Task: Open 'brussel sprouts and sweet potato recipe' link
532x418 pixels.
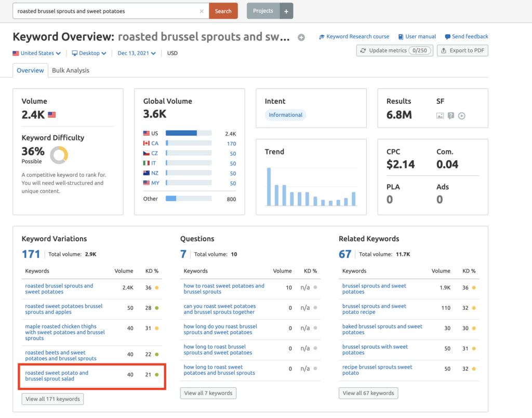Action: point(374,309)
